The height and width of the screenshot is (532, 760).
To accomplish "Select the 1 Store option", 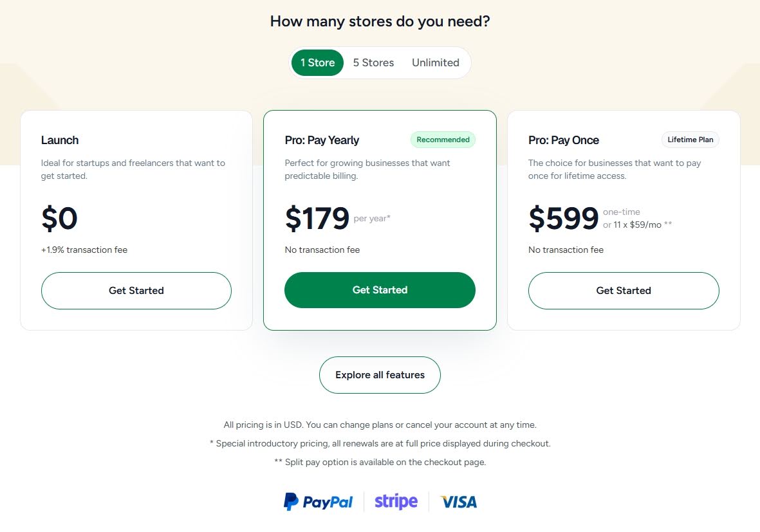I will [317, 62].
